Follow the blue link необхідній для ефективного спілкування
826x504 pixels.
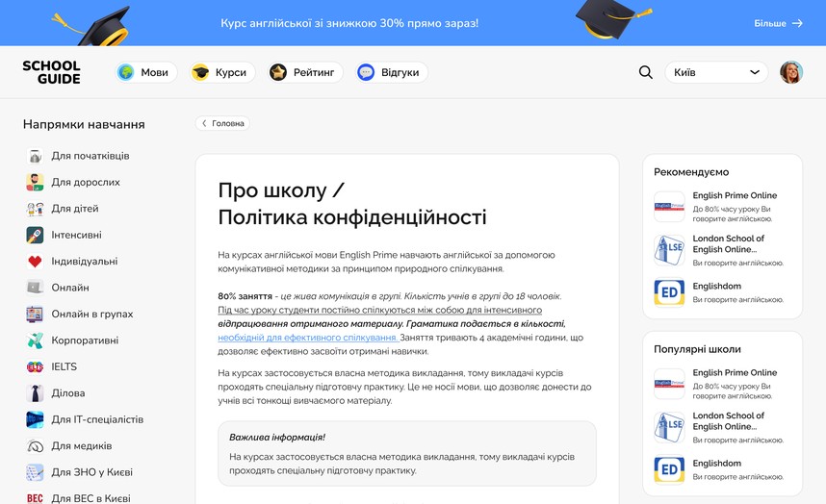click(308, 338)
